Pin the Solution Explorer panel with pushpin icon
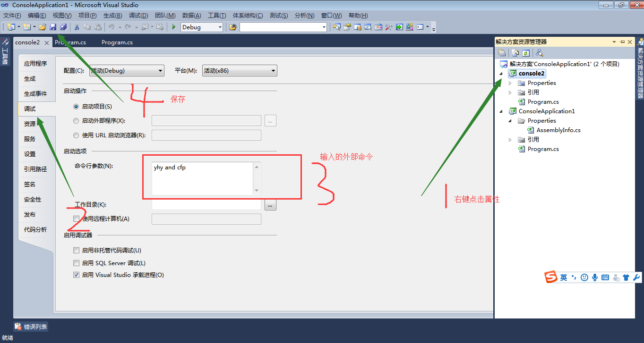The height and width of the screenshot is (343, 644). click(x=622, y=42)
